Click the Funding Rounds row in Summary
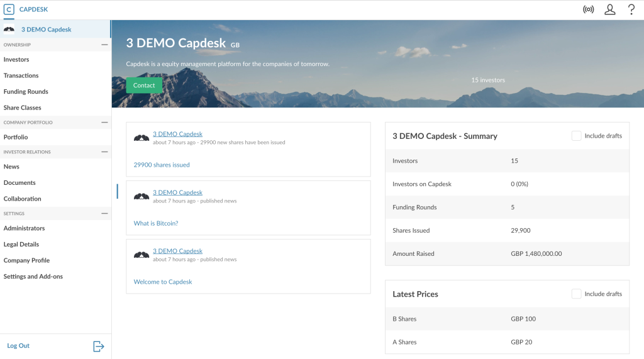Viewport: 644px width, 359px height. coord(508,207)
